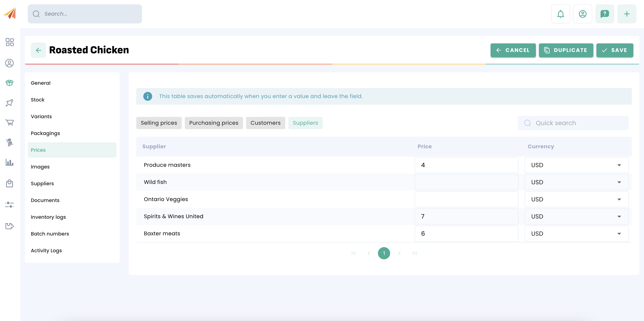Click the plus icon in top bar

[x=626, y=14]
